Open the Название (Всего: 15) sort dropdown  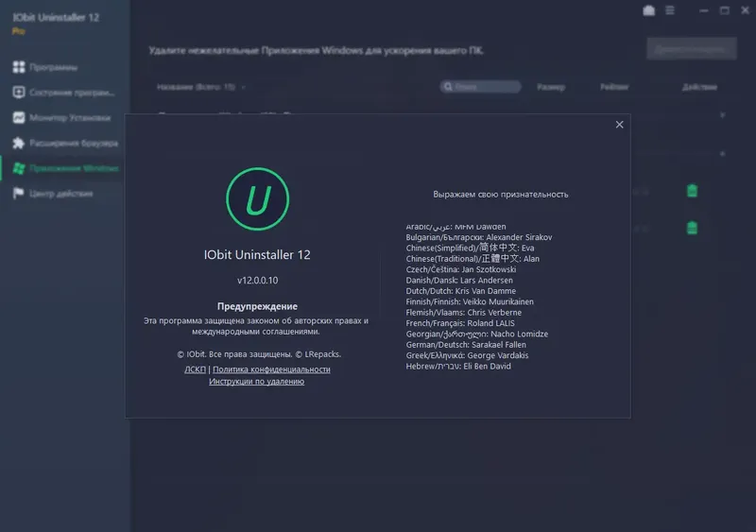[x=201, y=87]
